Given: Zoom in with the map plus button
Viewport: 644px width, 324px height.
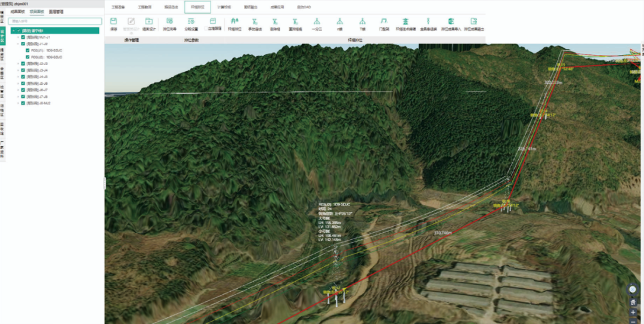Looking at the screenshot, I should (x=633, y=312).
